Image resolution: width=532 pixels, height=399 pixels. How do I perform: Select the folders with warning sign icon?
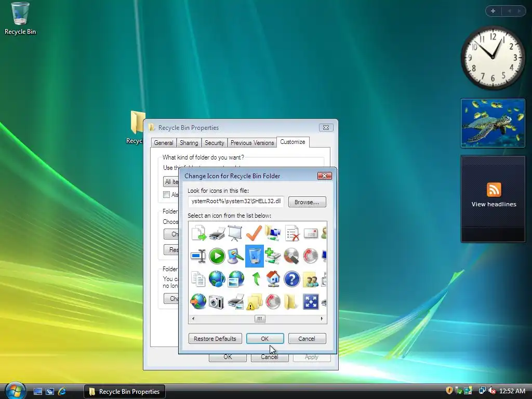pyautogui.click(x=255, y=302)
